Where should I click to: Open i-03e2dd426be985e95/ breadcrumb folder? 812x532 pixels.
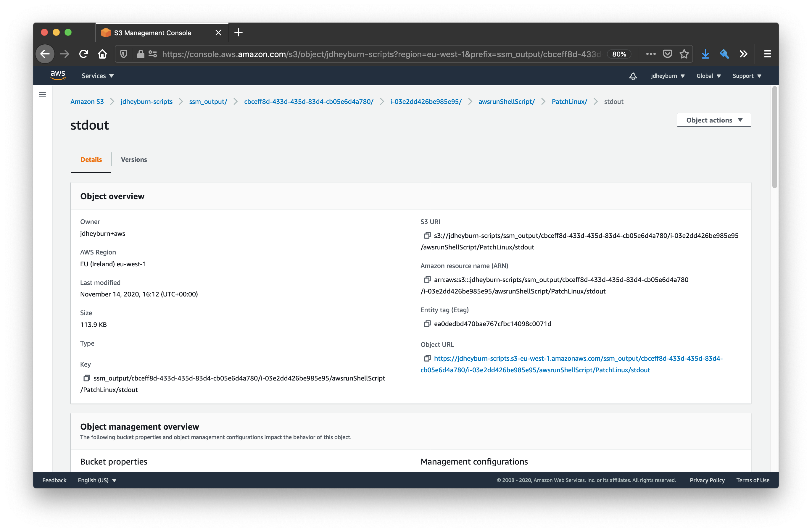point(426,101)
